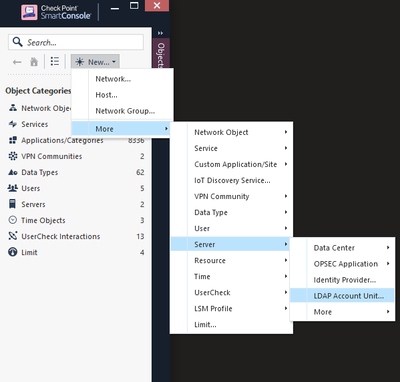Select Host... from the New menu
Screen dimensions: 400x382
[x=122, y=95]
